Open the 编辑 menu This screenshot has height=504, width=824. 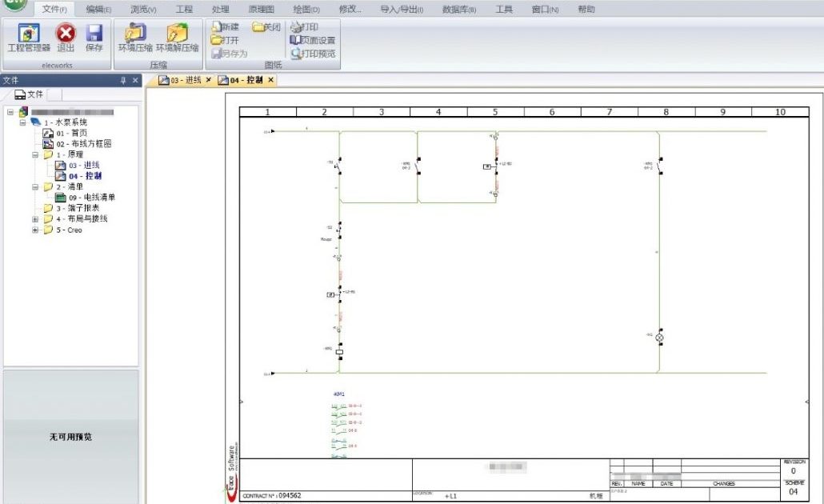(98, 9)
